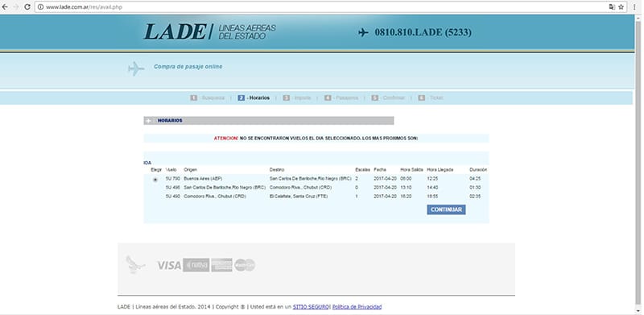Click the site info icon in address bar
The height and width of the screenshot is (315, 644).
tap(41, 7)
